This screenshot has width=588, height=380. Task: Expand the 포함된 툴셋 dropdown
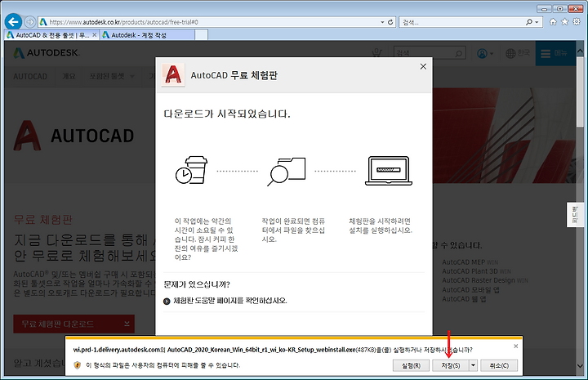112,77
